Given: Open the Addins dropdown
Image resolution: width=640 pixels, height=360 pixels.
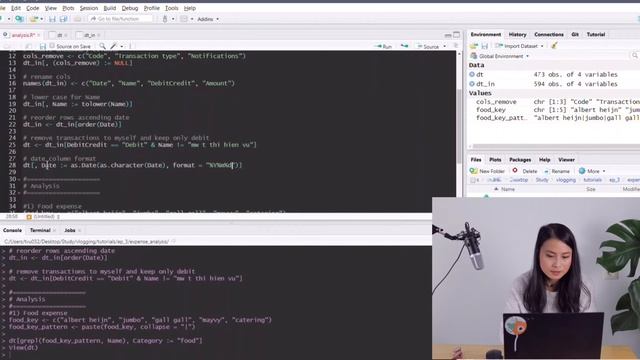Looking at the screenshot, I should pos(208,19).
